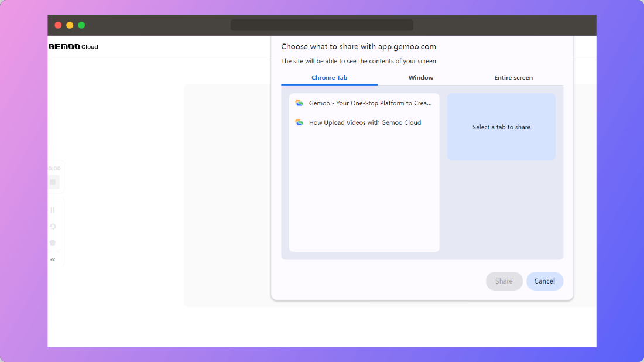
Task: Select How Upload Videos with Gemoo Cloud
Action: [x=364, y=122]
